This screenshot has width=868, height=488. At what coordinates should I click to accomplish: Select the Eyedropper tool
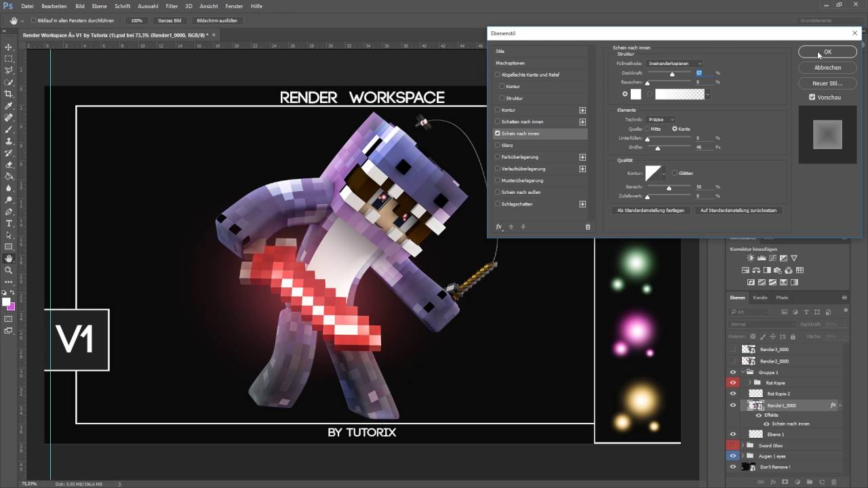9,106
